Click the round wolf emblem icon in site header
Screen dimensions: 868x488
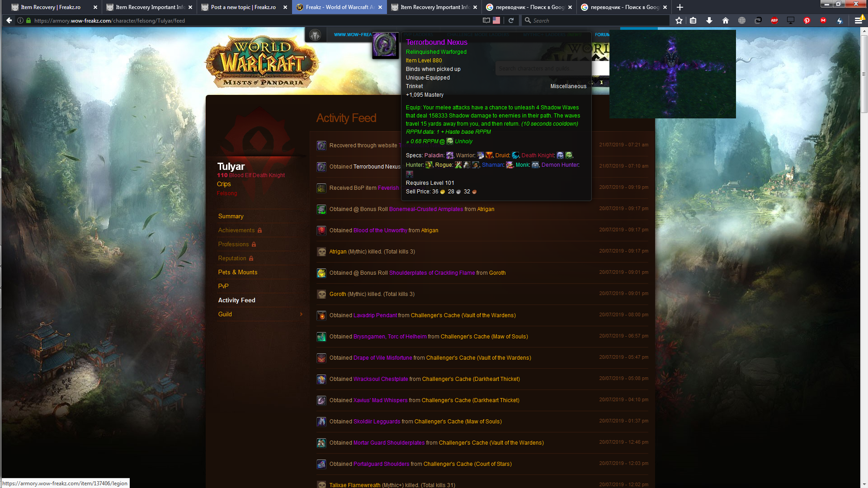pos(315,35)
